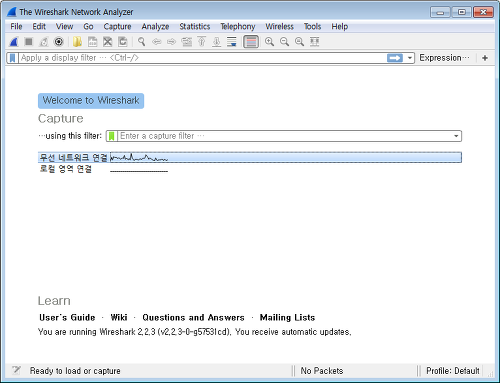Open the Statistics menu
Screen dimensions: 500x383
pos(195,26)
